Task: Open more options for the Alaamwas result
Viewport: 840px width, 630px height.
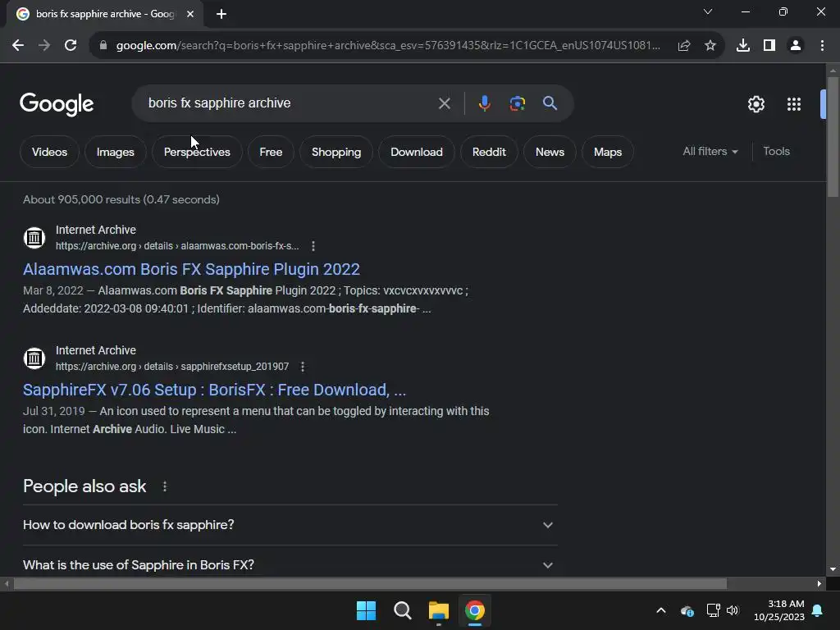Action: (313, 246)
